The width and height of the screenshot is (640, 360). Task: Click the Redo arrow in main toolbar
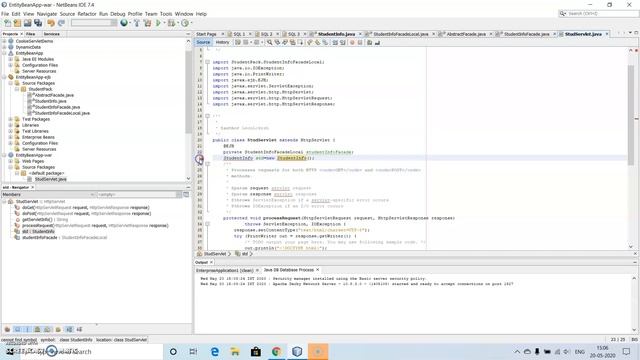click(x=61, y=23)
